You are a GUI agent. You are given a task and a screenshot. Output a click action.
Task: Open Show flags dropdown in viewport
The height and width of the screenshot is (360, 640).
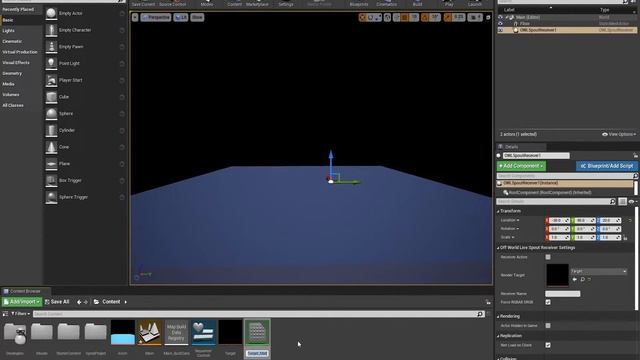(197, 18)
